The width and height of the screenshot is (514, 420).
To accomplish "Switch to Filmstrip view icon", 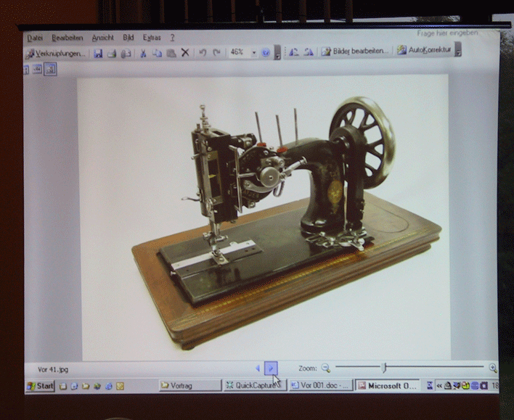I will [37, 69].
